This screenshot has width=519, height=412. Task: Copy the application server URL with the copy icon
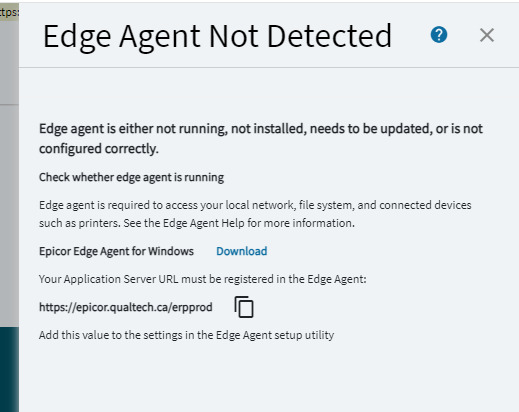(x=244, y=307)
